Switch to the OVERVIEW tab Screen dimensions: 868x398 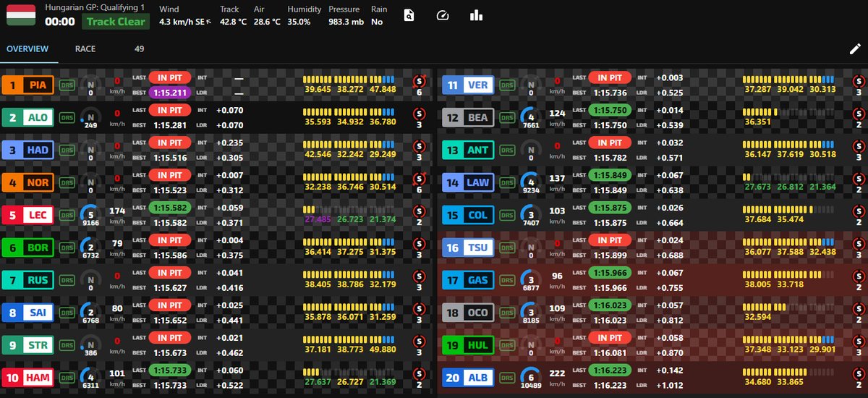(x=27, y=49)
